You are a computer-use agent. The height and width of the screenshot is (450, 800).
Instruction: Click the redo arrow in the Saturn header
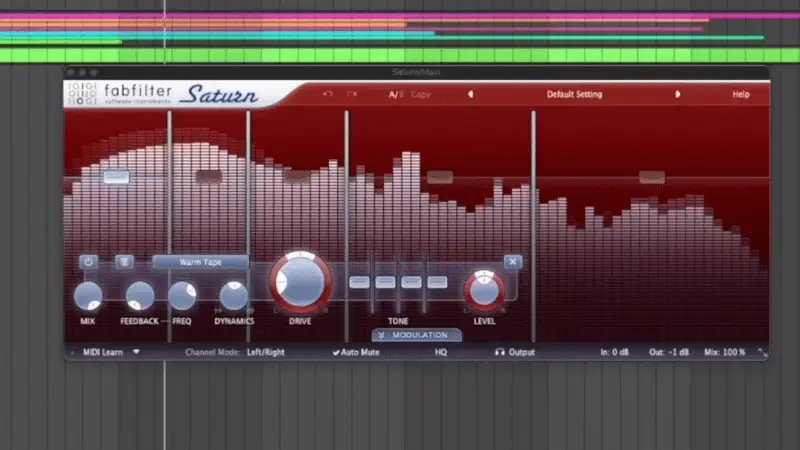352,94
